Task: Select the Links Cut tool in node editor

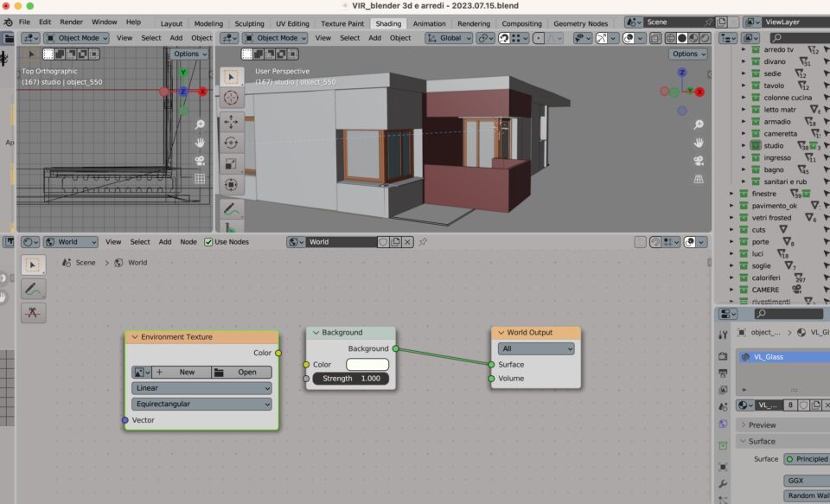Action: 33,312
